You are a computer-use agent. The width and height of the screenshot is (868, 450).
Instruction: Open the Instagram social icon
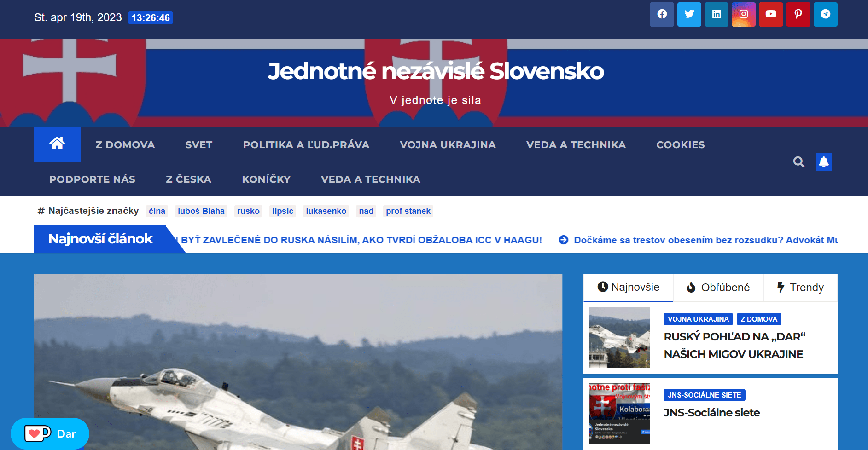[744, 14]
